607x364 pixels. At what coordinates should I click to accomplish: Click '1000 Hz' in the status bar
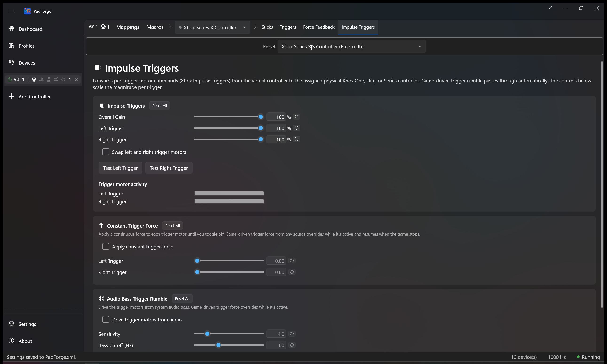pos(557,357)
